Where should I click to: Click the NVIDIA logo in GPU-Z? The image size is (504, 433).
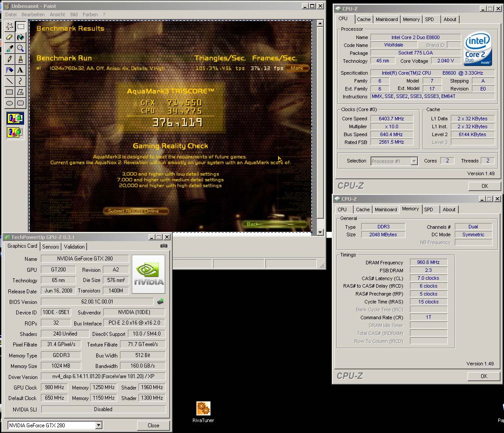[149, 274]
